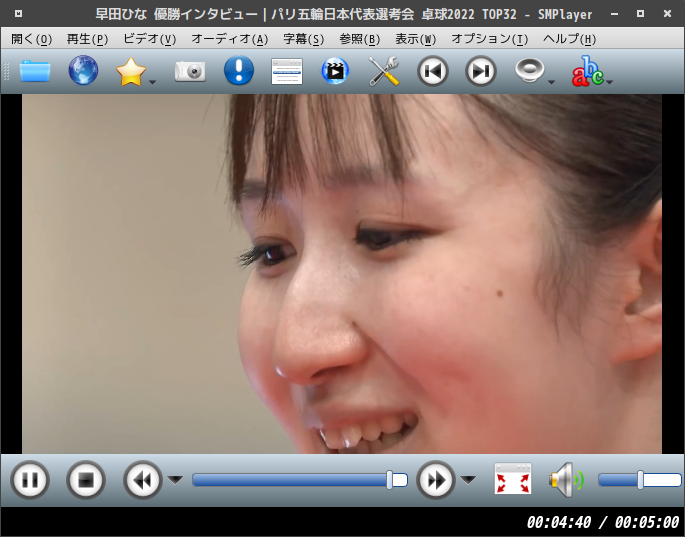The width and height of the screenshot is (685, 537).
Task: Click the toolbar drag handle grip
Action: tap(6, 72)
